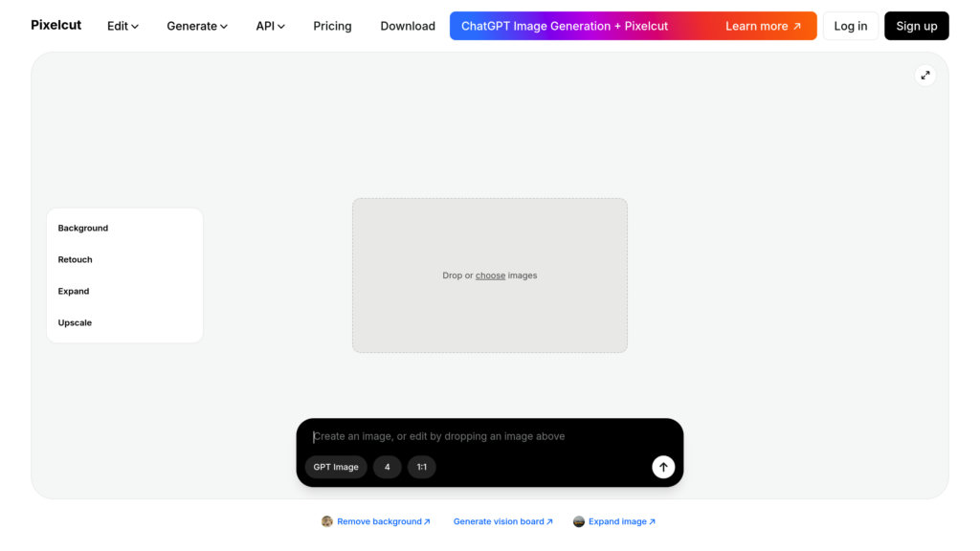Expand the Generate dropdown menu

point(197,26)
